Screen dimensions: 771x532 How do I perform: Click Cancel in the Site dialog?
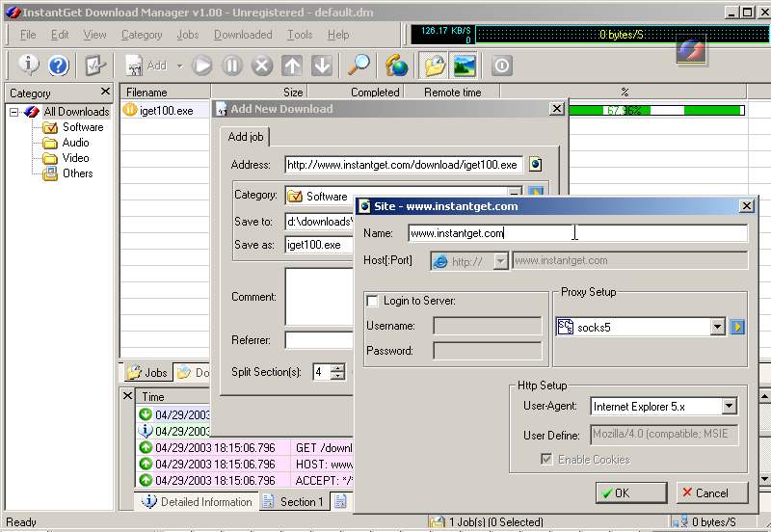tap(712, 492)
